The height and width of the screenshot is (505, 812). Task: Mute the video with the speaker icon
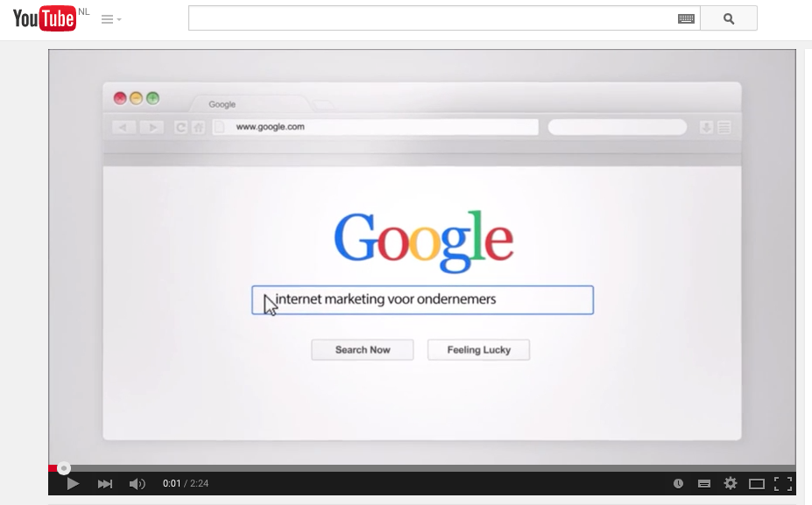(137, 484)
